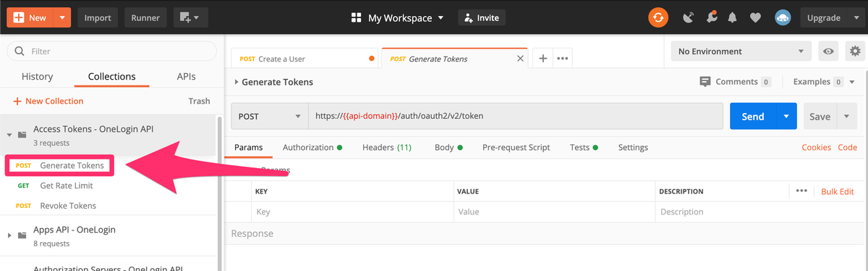Click the Invite button
Viewport: 868px width, 271px height.
[482, 17]
